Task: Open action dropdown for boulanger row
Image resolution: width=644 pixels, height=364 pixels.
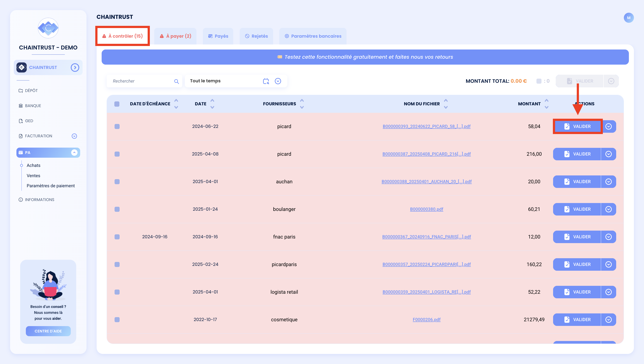Action: click(x=609, y=209)
